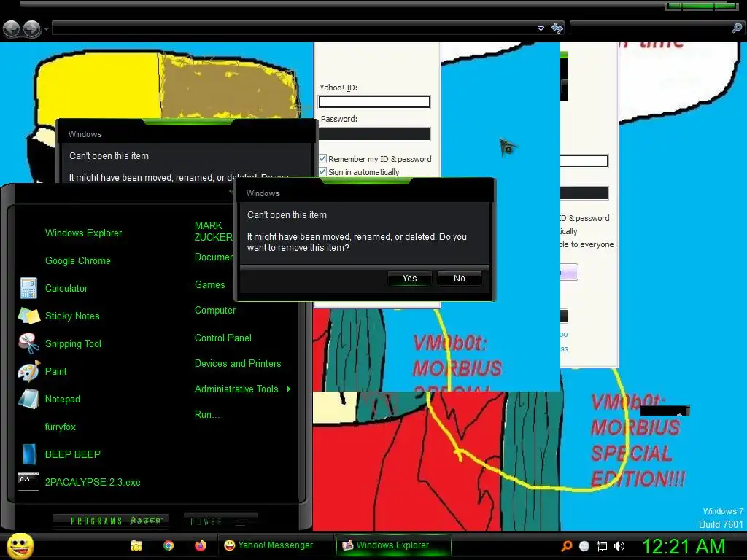Click the Explorer search box field
Image resolution: width=747 pixels, height=560 pixels.
pyautogui.click(x=650, y=28)
